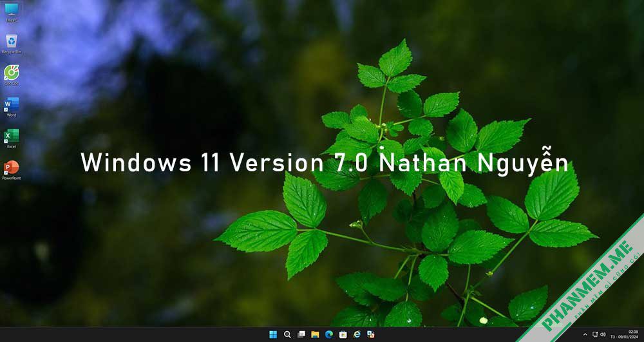The height and width of the screenshot is (342, 644).
Task: Open Task View from the taskbar
Action: 301,335
